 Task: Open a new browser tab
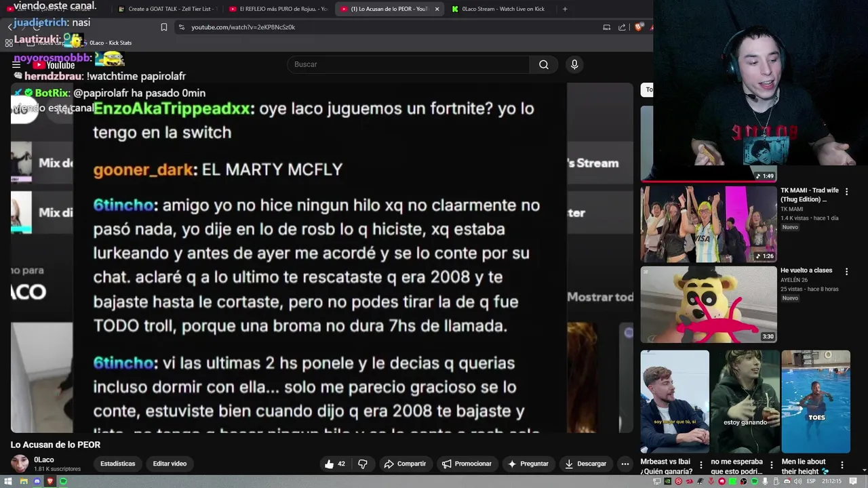point(565,9)
